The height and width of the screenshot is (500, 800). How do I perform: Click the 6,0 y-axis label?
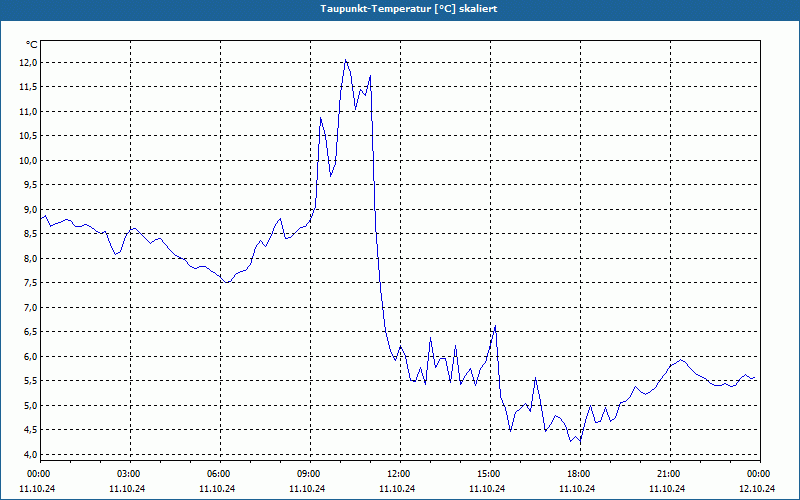(x=30, y=356)
